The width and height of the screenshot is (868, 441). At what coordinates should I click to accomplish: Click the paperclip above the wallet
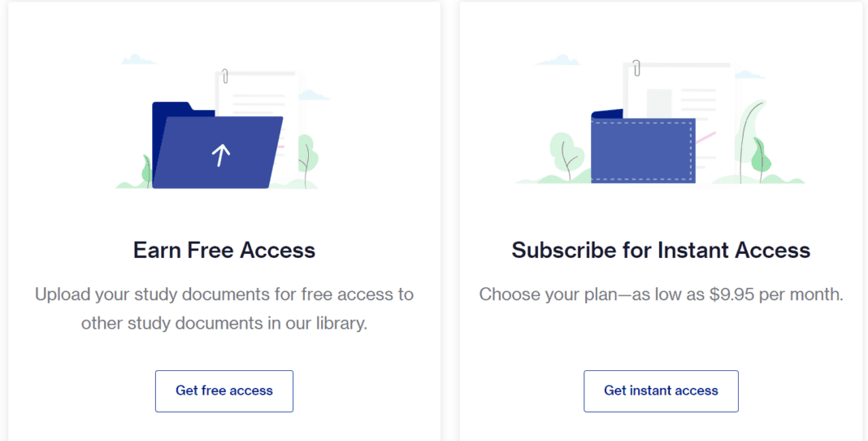pos(637,67)
